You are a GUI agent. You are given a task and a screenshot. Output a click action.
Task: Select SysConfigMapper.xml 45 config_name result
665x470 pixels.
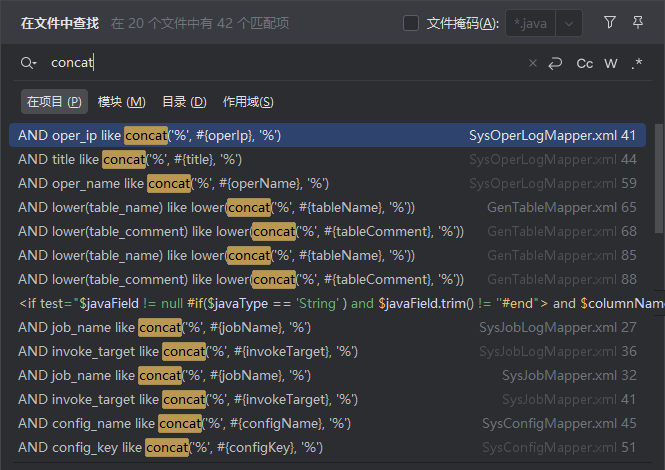pyautogui.click(x=327, y=423)
